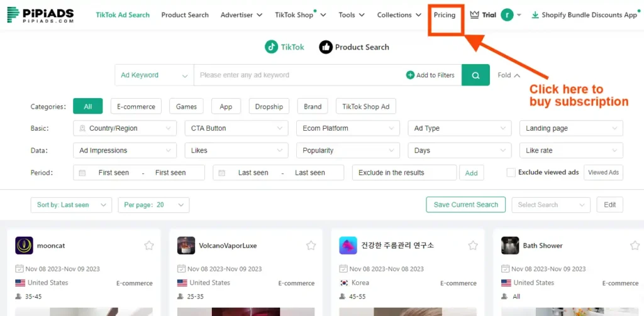The width and height of the screenshot is (644, 316).
Task: Open the Likes dropdown
Action: point(236,151)
